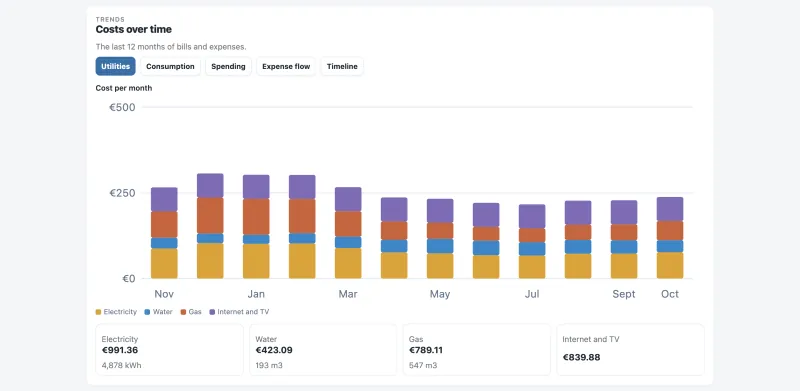Show the Expense flow tab
Image resolution: width=800 pixels, height=391 pixels.
(286, 66)
